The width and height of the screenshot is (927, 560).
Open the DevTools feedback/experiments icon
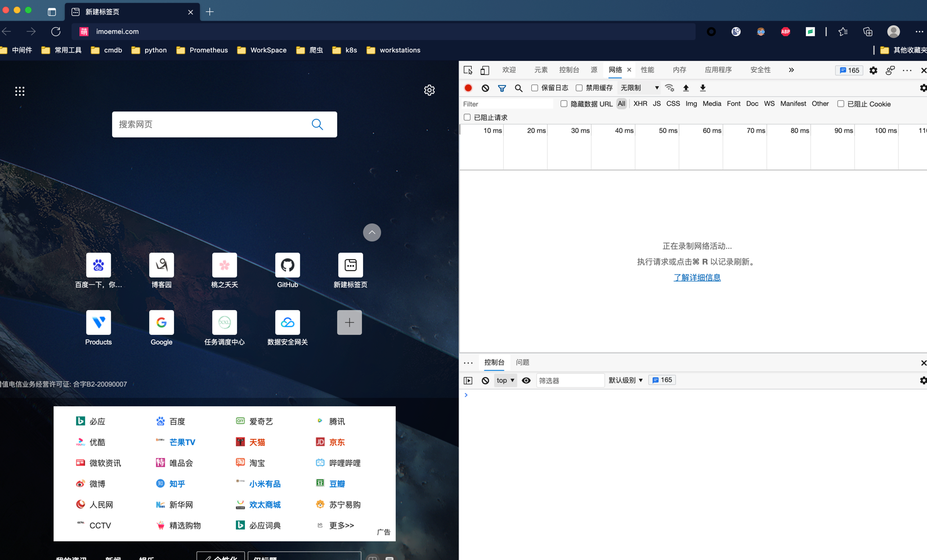(x=890, y=70)
